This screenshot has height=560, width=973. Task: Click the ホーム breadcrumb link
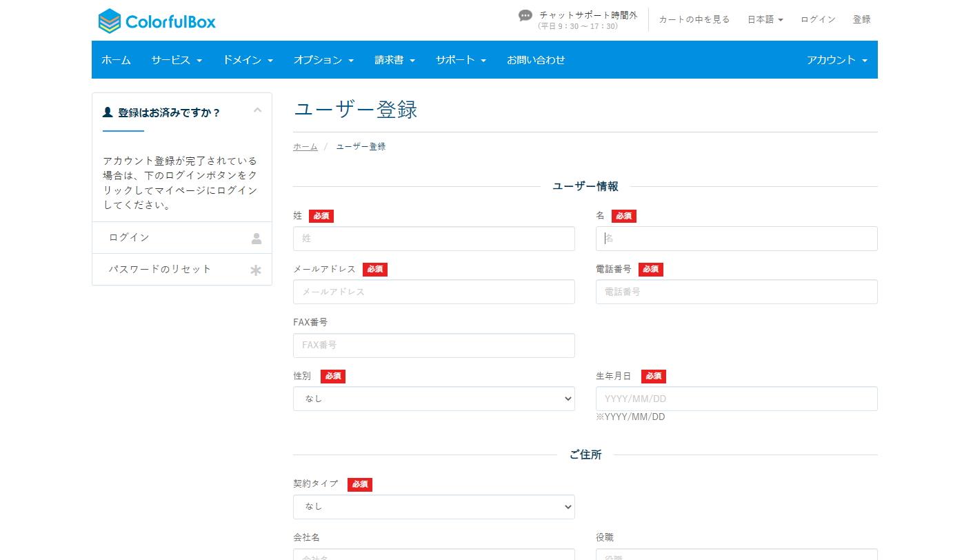pos(305,147)
